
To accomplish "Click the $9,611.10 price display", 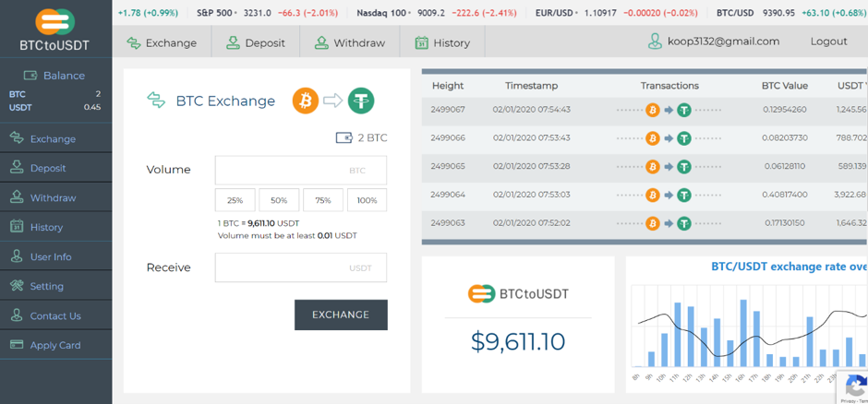I will pos(518,341).
